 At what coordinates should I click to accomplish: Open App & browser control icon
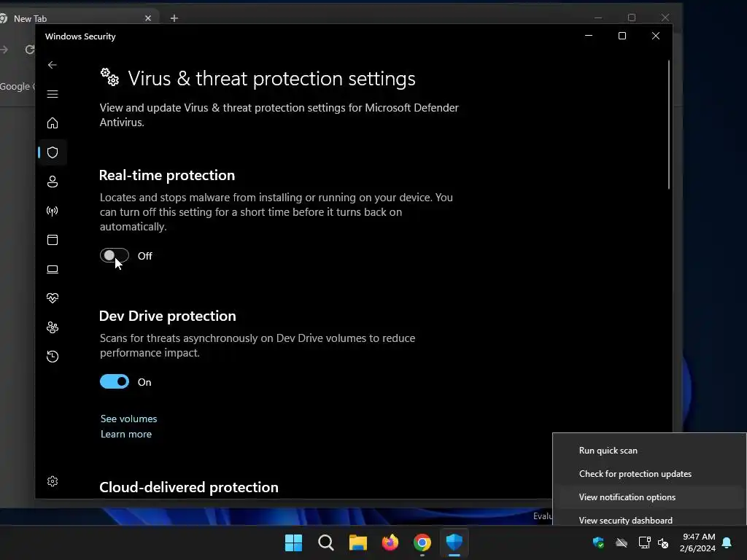[53, 240]
